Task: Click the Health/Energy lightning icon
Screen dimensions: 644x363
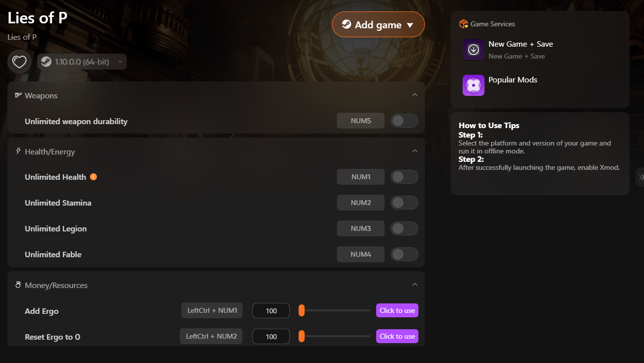Action: tap(18, 151)
